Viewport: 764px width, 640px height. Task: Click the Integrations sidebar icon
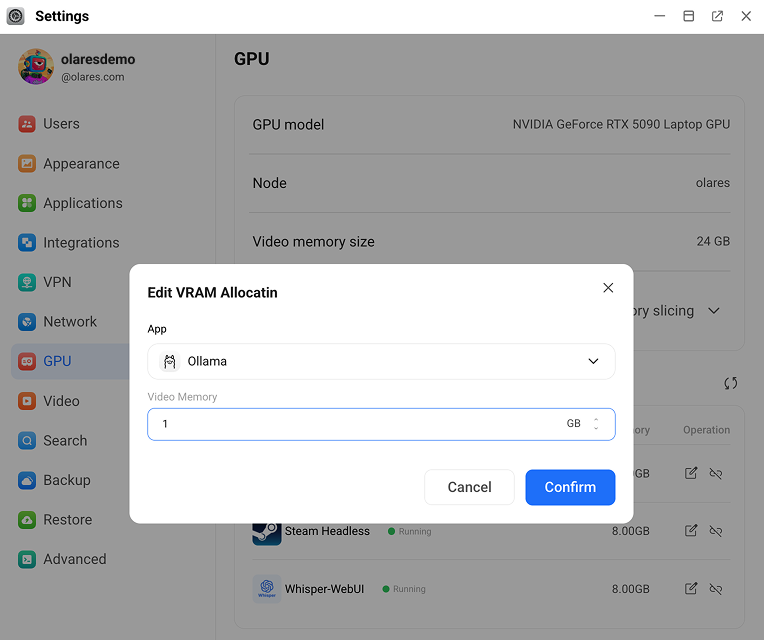point(27,243)
